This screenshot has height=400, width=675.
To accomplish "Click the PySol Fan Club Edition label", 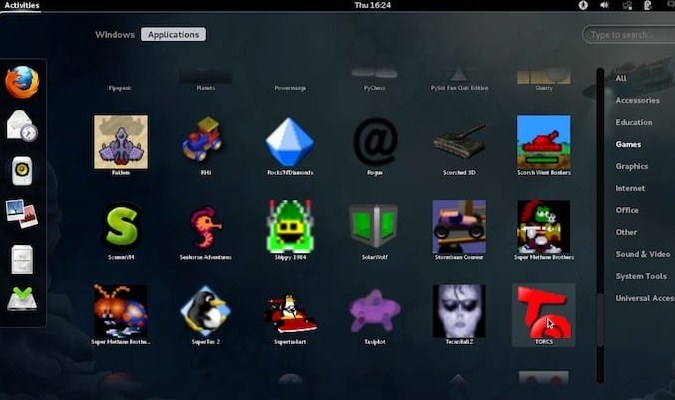I will pos(459,88).
